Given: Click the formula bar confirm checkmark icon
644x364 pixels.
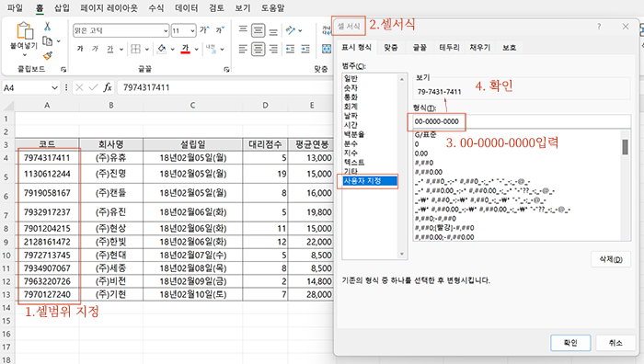Looking at the screenshot, I should click(x=93, y=87).
